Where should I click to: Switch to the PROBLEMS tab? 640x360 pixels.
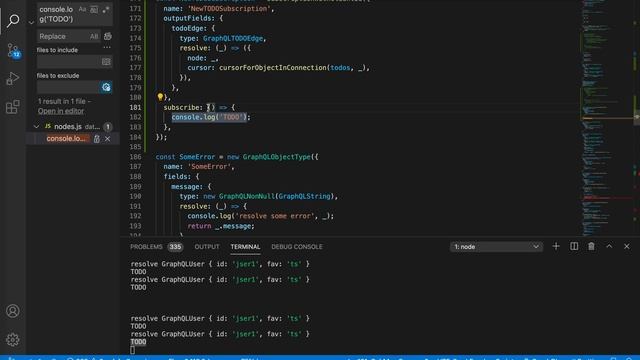coord(146,247)
